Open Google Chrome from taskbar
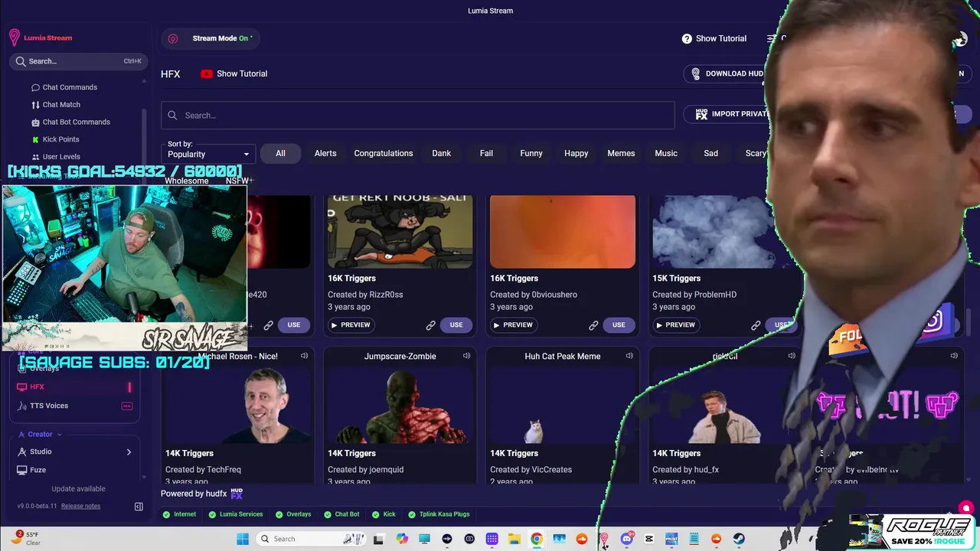The image size is (980, 551). pyautogui.click(x=537, y=539)
